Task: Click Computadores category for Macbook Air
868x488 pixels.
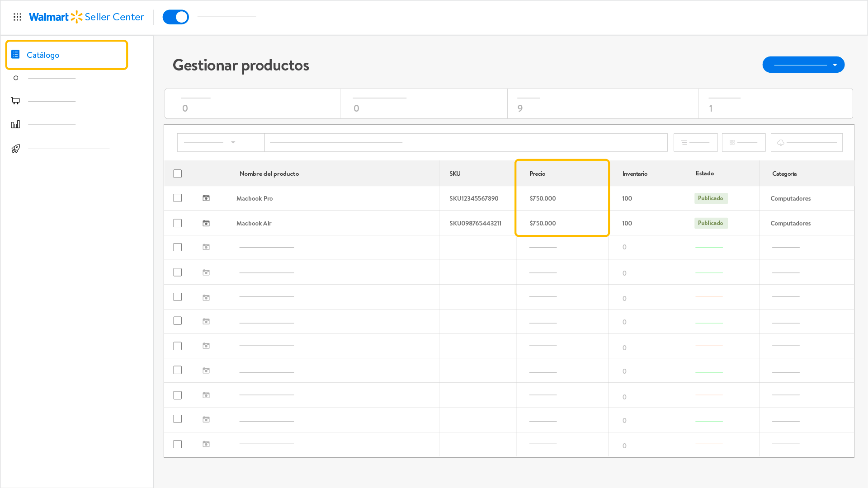Action: click(790, 223)
